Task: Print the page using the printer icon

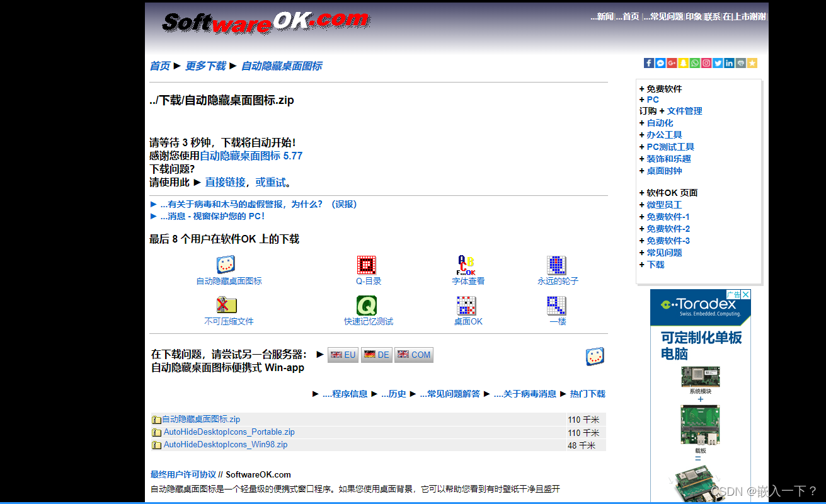Action: (740, 63)
